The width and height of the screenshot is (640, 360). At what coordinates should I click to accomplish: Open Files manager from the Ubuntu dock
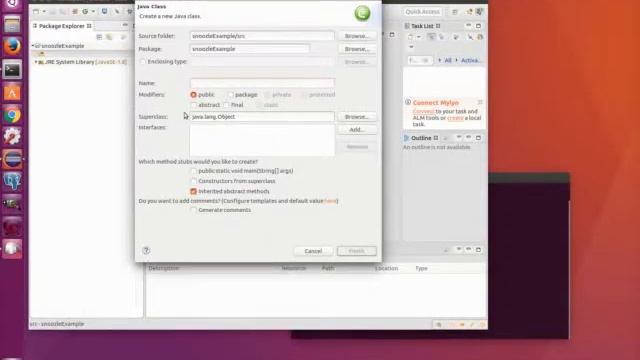tap(12, 24)
